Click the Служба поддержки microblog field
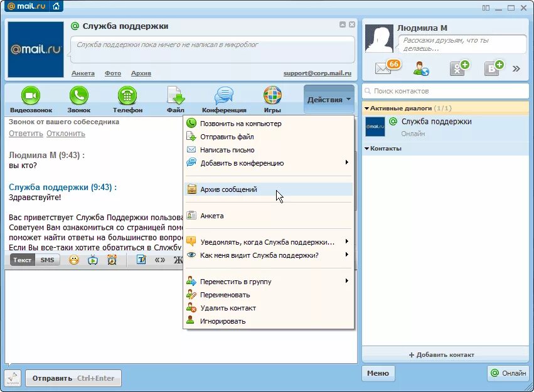The image size is (534, 392). [213, 50]
